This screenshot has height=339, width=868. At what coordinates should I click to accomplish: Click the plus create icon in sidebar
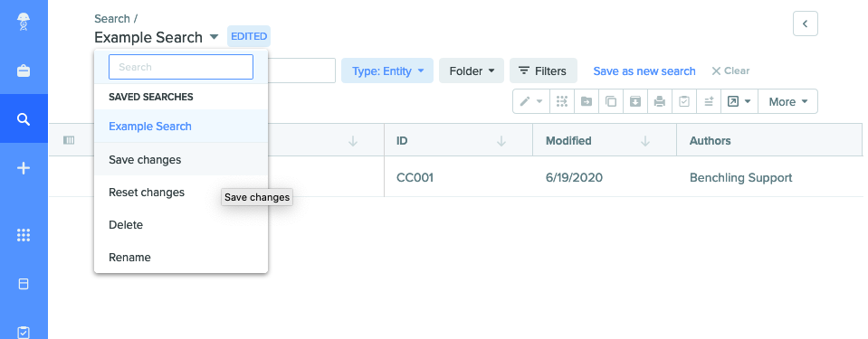click(24, 169)
